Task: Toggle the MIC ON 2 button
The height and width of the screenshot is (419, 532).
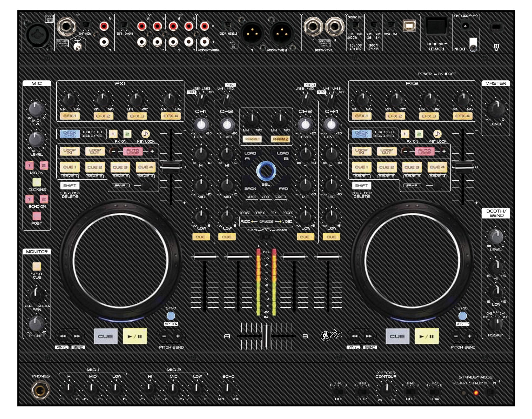Action: point(44,166)
